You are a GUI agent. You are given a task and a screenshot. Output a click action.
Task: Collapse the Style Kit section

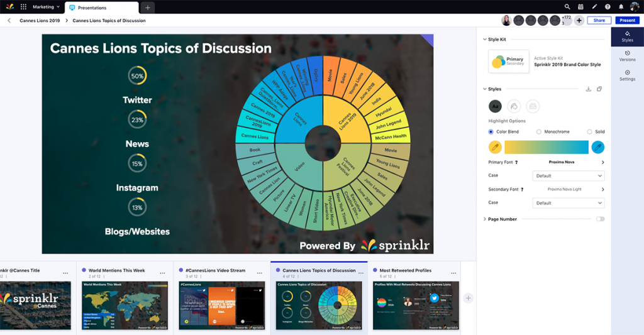tap(485, 40)
